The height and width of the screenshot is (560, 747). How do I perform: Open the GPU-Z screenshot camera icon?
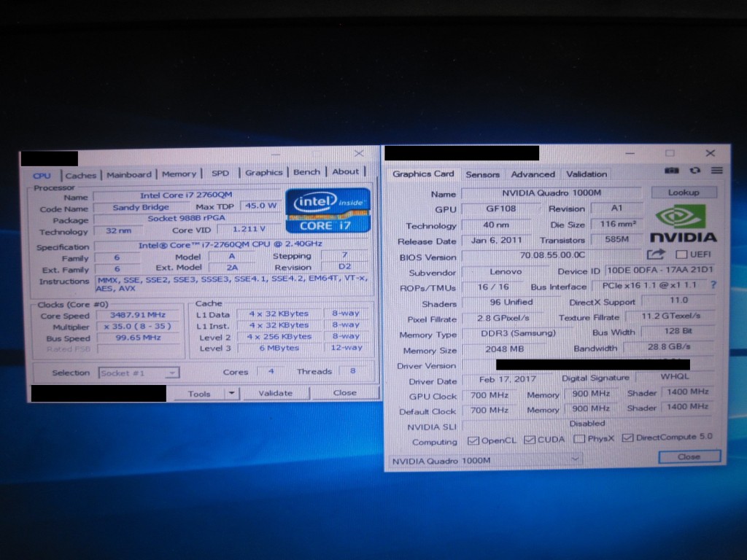(x=672, y=171)
